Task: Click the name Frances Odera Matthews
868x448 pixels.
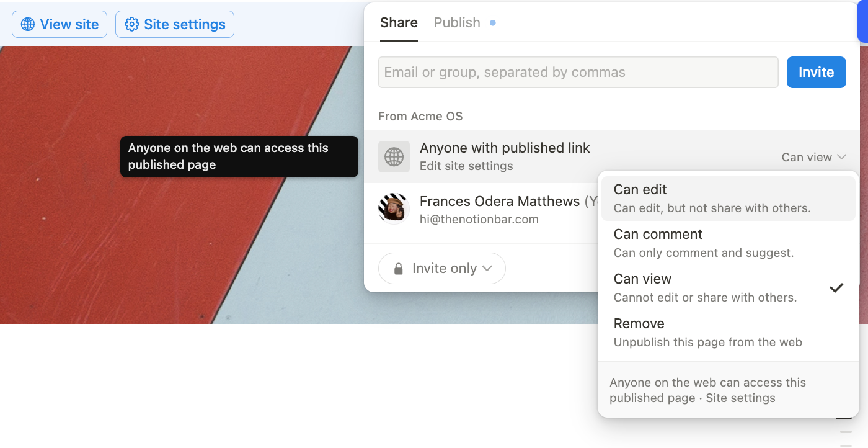Action: (x=500, y=201)
